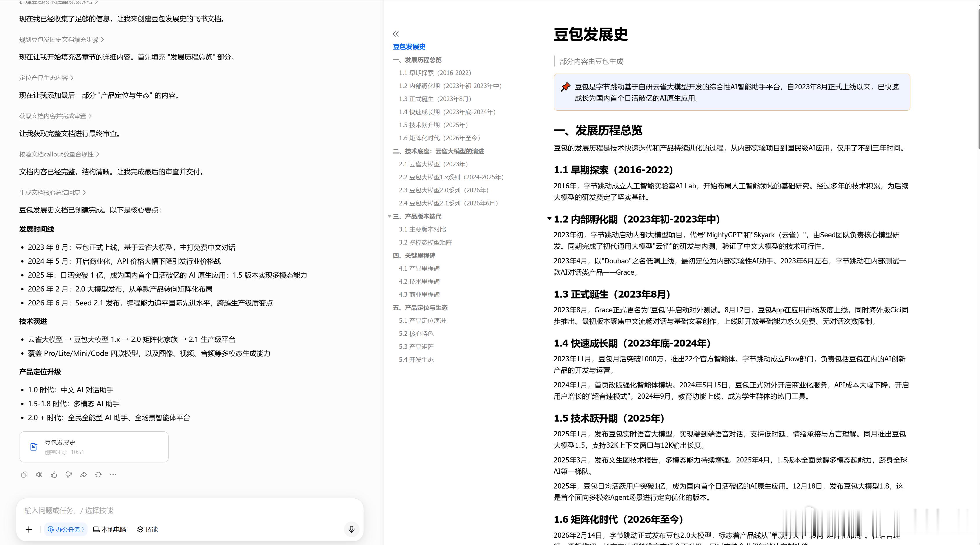980x545 pixels.
Task: Open the 豆包发展史 document card
Action: click(x=94, y=446)
